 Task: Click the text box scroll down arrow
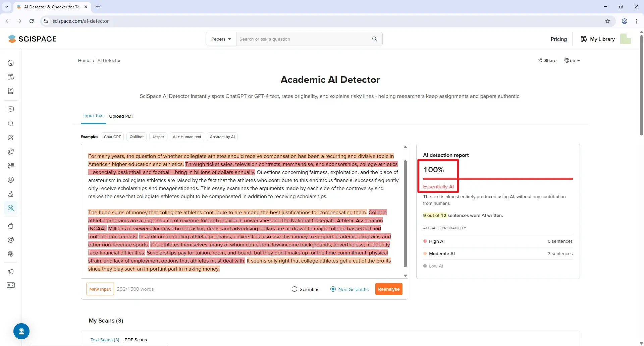pyautogui.click(x=405, y=276)
